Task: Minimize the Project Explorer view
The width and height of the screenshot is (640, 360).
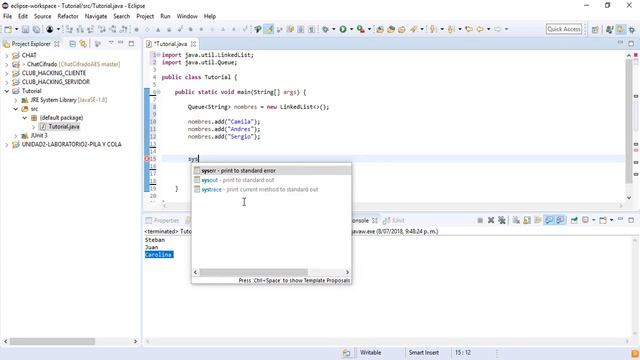Action: [121, 43]
